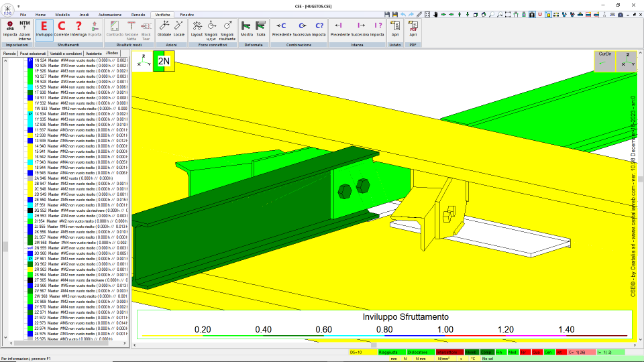Click Singoli risultante connector forces
The image size is (644, 362).
[x=227, y=30]
